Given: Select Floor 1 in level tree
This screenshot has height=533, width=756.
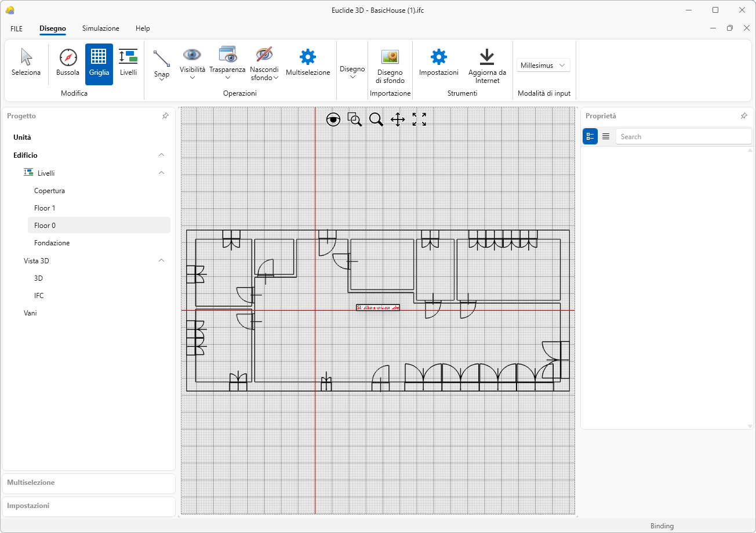Looking at the screenshot, I should pyautogui.click(x=45, y=208).
